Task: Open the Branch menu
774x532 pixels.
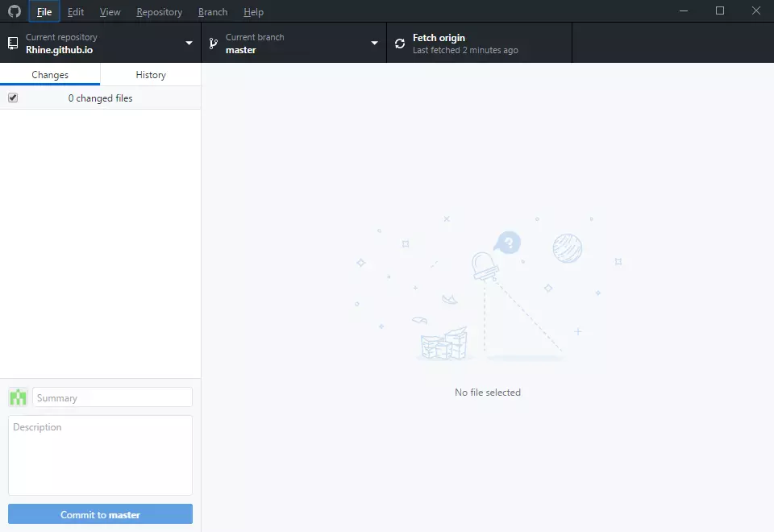Action: 213,12
